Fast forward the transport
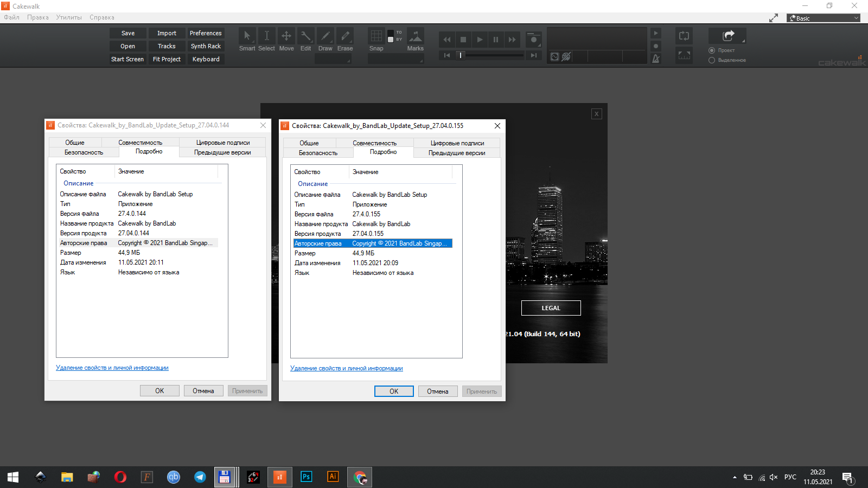Image resolution: width=868 pixels, height=488 pixels. pos(512,40)
